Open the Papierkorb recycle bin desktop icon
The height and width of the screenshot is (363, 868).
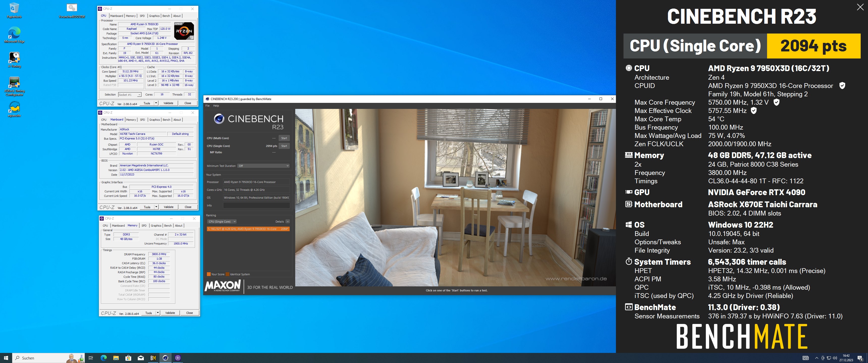click(14, 10)
